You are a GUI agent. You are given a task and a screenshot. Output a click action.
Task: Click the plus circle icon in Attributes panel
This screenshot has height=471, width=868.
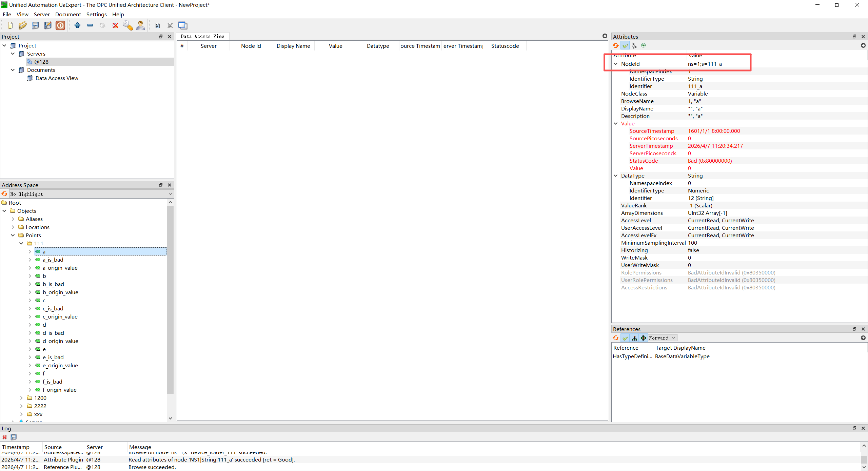click(x=863, y=45)
